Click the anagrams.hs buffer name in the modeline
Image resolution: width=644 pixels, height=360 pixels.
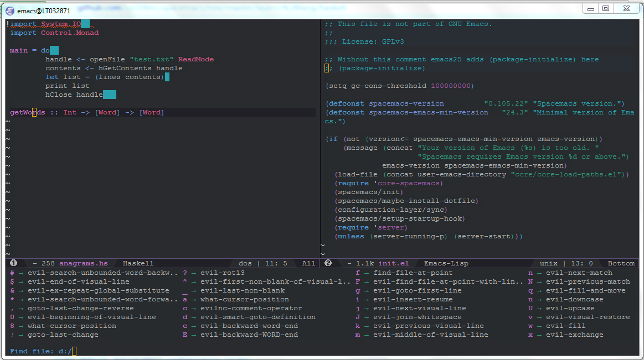(x=84, y=263)
